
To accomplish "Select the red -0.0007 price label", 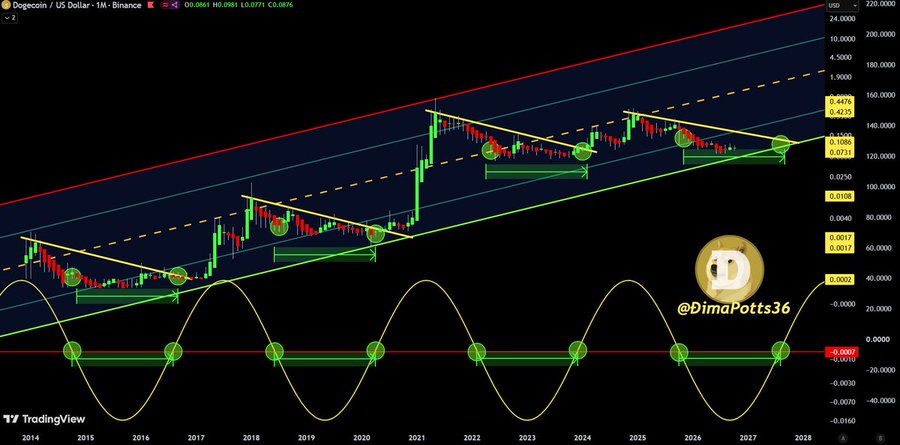I will click(841, 351).
